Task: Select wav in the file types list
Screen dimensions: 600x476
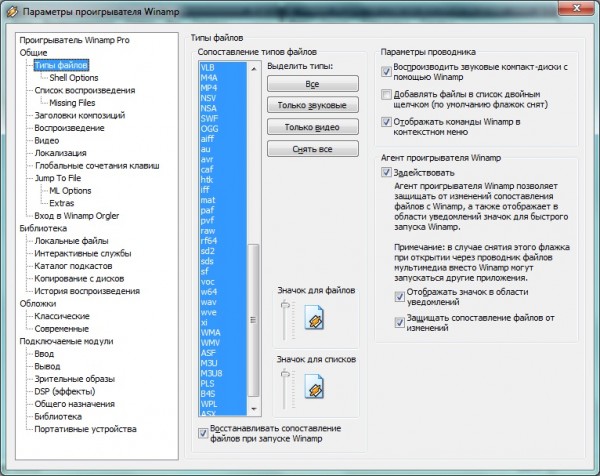Action: 223,302
